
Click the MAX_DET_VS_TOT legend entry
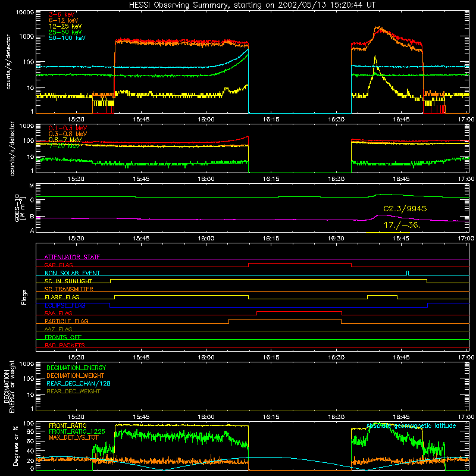point(73,437)
